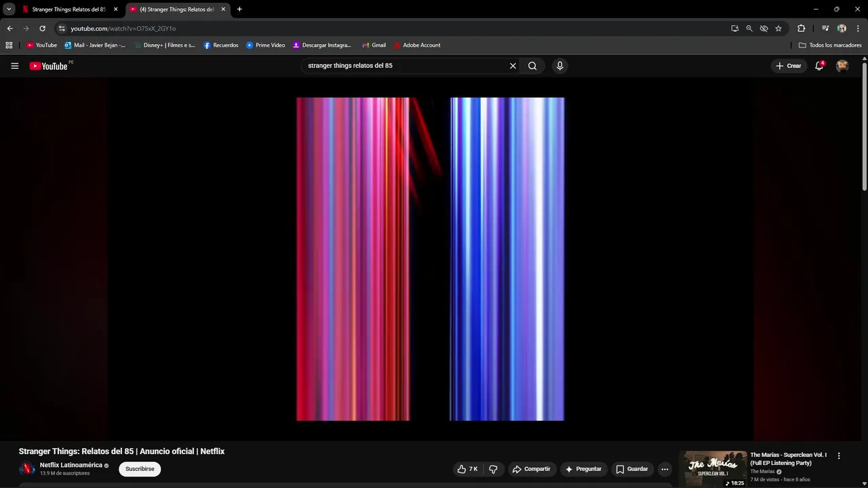Screen dimensions: 868x488
Task: Close the active YouTube tab
Action: (223, 9)
